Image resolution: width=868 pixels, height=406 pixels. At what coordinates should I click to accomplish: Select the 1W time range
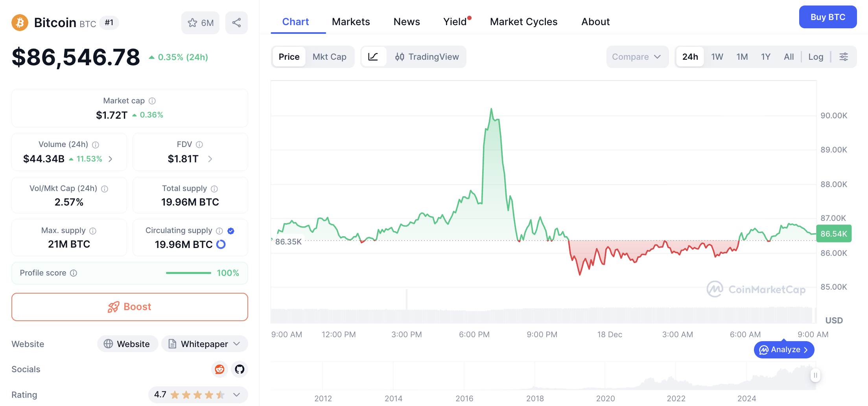[x=717, y=57]
